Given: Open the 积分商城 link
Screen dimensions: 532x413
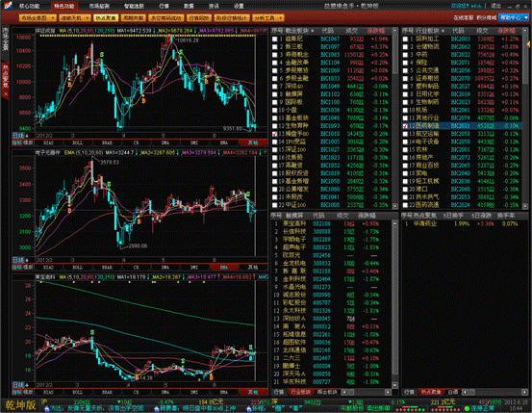Looking at the screenshot, I should (x=487, y=17).
